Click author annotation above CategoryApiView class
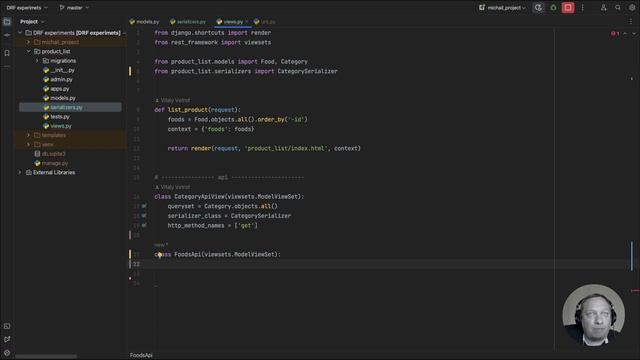The image size is (640, 360). pyautogui.click(x=173, y=187)
